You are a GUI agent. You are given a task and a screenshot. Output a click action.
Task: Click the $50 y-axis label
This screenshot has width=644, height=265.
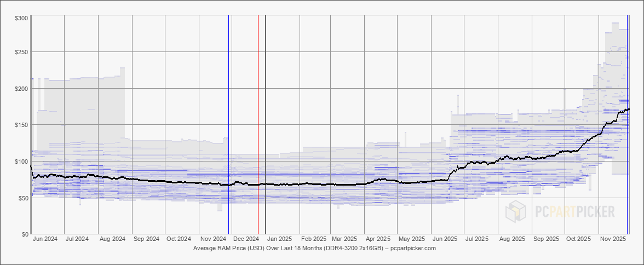point(23,198)
